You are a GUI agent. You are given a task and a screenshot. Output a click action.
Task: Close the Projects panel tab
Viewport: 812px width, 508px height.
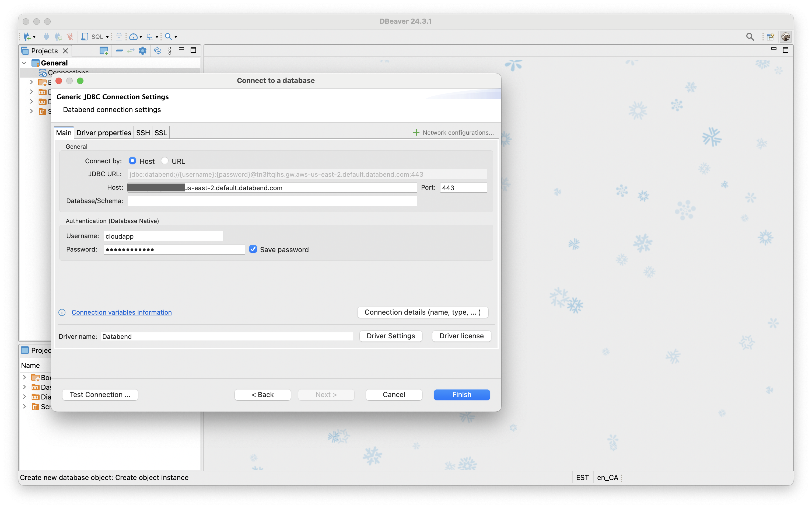pos(65,51)
